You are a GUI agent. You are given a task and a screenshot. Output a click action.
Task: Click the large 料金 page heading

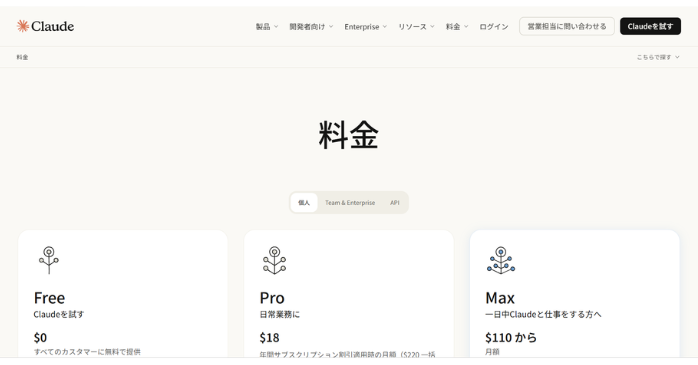coord(349,135)
